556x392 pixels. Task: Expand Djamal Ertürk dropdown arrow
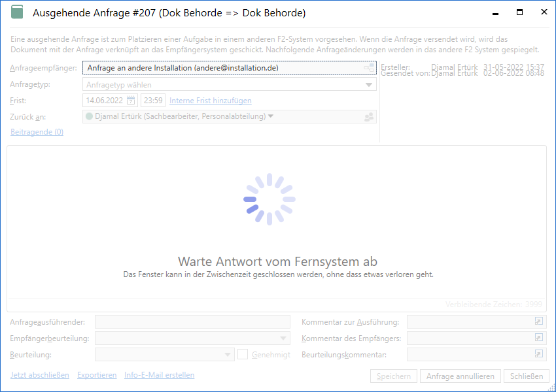(271, 116)
